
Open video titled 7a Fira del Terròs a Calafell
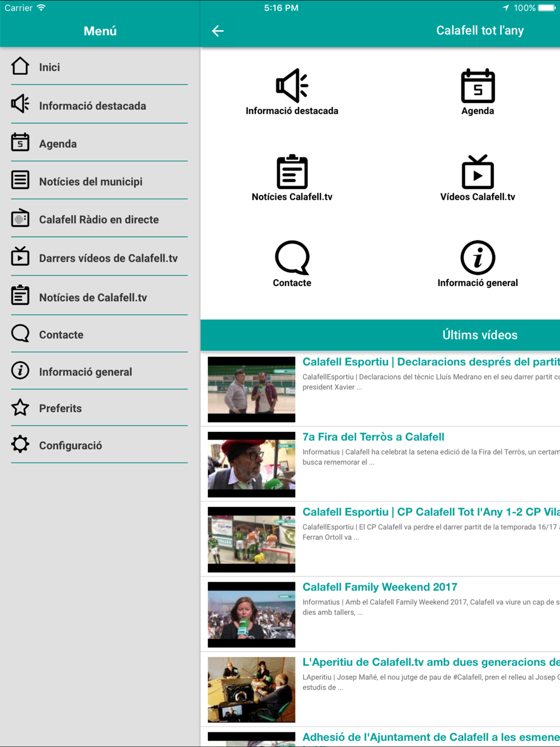coord(374,437)
